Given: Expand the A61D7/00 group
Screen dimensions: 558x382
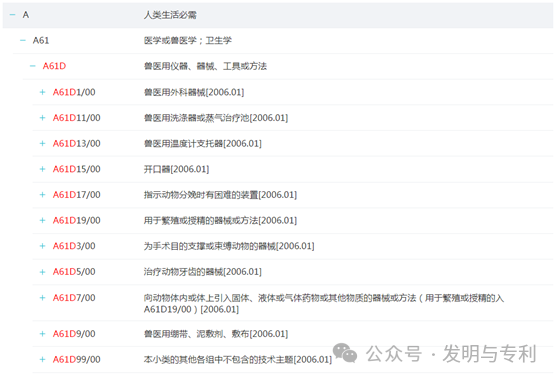Looking at the screenshot, I should [x=42, y=298].
